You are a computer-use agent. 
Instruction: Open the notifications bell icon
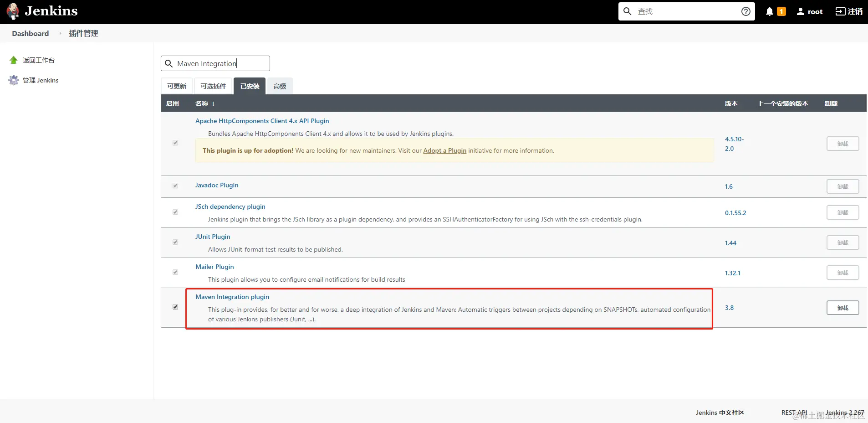pyautogui.click(x=770, y=11)
